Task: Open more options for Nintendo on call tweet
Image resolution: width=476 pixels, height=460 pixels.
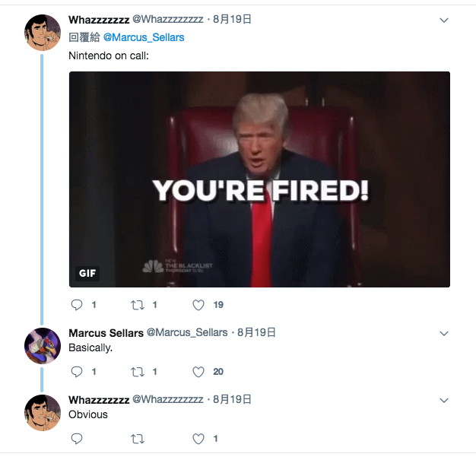Action: (x=444, y=21)
